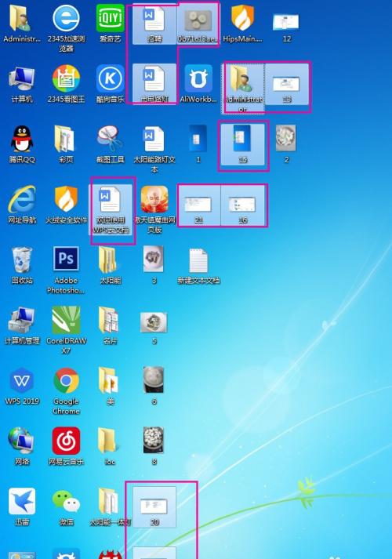Screen dimensions: 392x559
Task: Launch WPS 2019 shortcut
Action: click(22, 387)
